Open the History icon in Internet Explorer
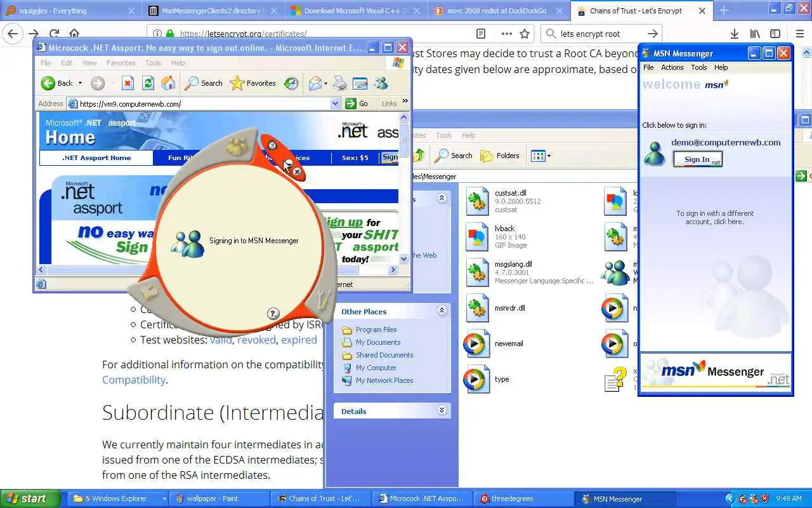This screenshot has height=508, width=812. [x=291, y=83]
